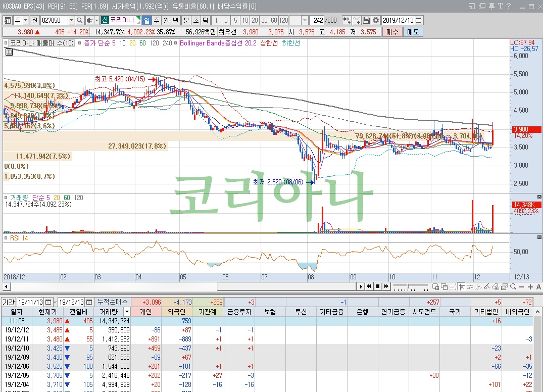Screen dimensions: 543x392
Task: Click the 매수 buy button
Action: point(392,32)
